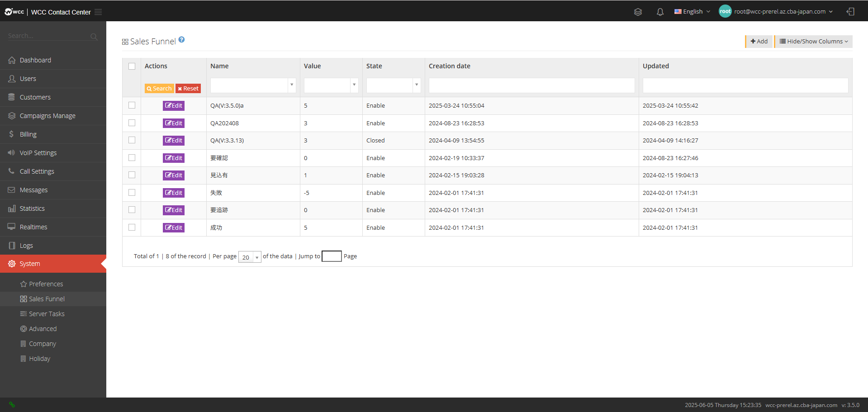Click the Customers database icon
Viewport: 868px width, 412px height.
pos(12,97)
